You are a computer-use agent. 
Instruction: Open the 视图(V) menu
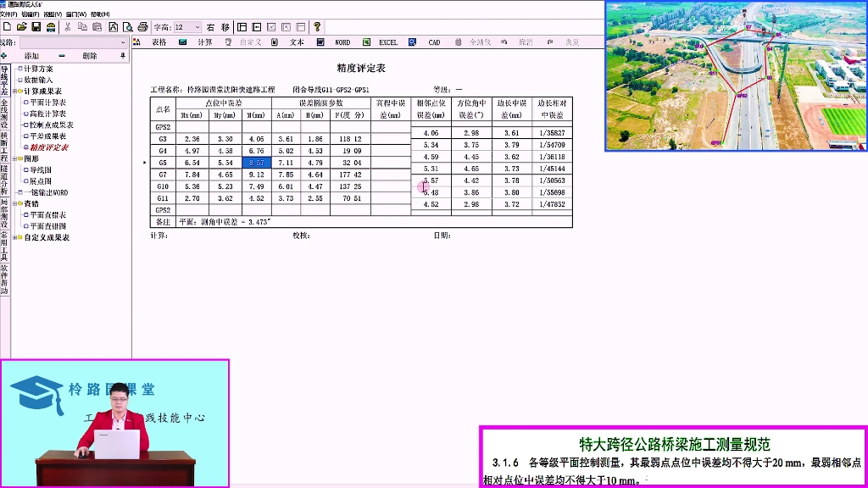coord(51,14)
